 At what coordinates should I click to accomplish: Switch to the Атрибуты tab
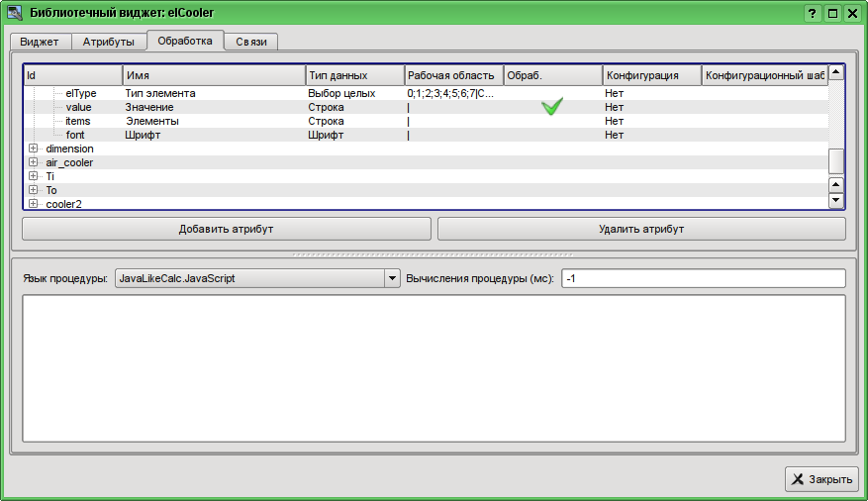point(108,42)
